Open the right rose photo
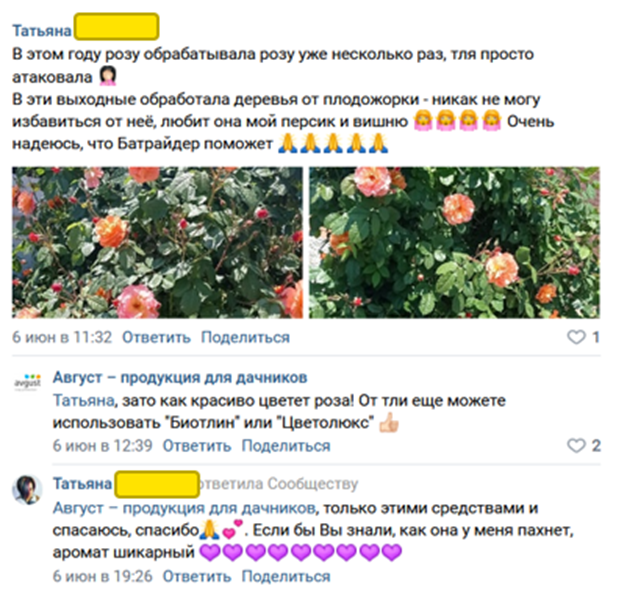Screen dimensions: 627x597 tap(454, 242)
